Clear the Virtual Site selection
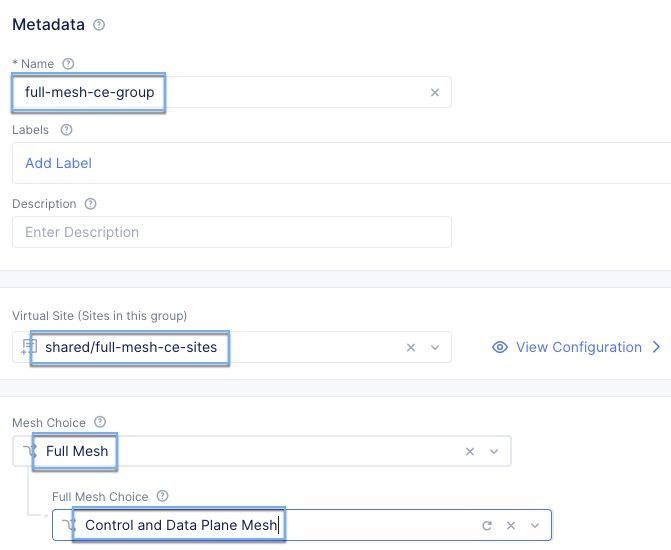 pos(411,347)
